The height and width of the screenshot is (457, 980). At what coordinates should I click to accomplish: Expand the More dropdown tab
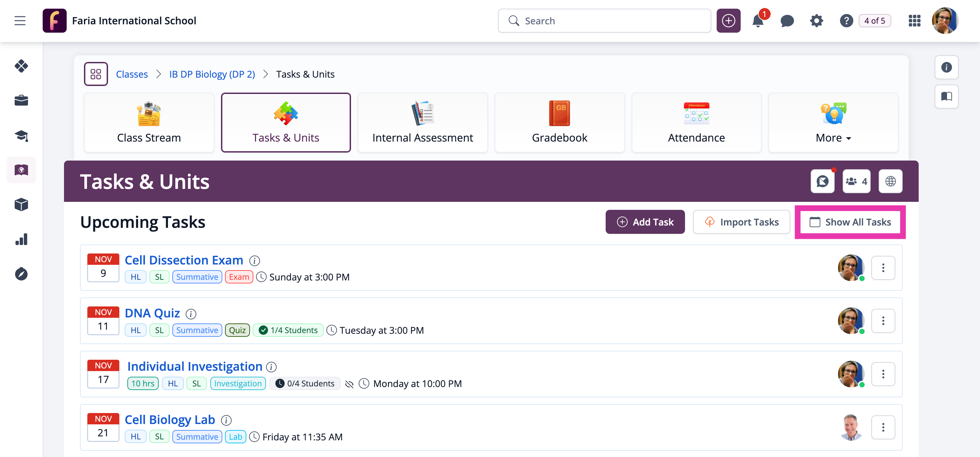tap(833, 123)
